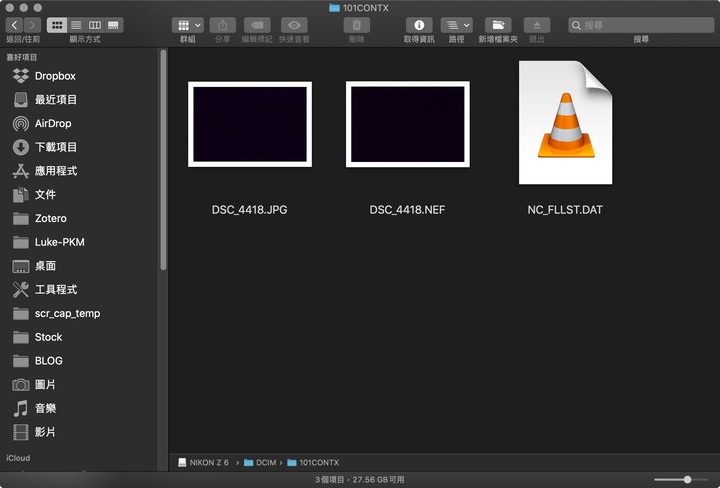Select Zotero folder in the sidebar
Screen dimensions: 720x488
[50, 218]
